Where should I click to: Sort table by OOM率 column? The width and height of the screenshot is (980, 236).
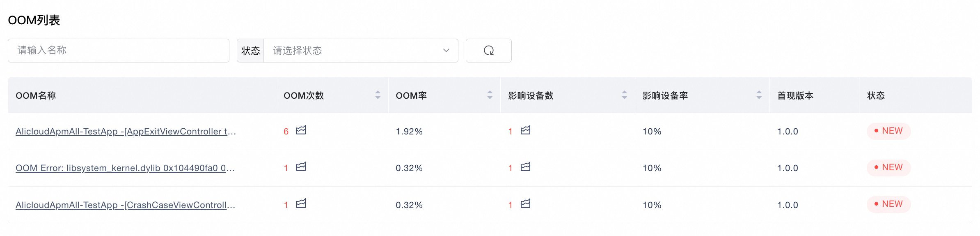pyautogui.click(x=490, y=95)
